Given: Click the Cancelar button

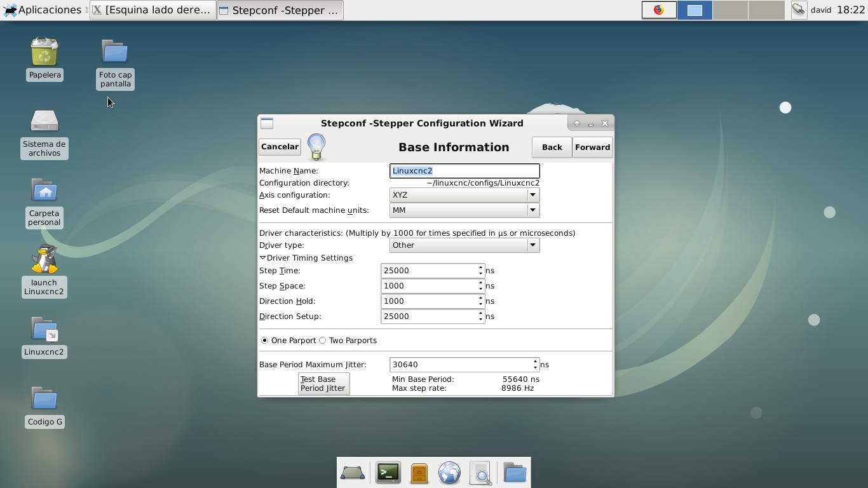Looking at the screenshot, I should pyautogui.click(x=280, y=147).
